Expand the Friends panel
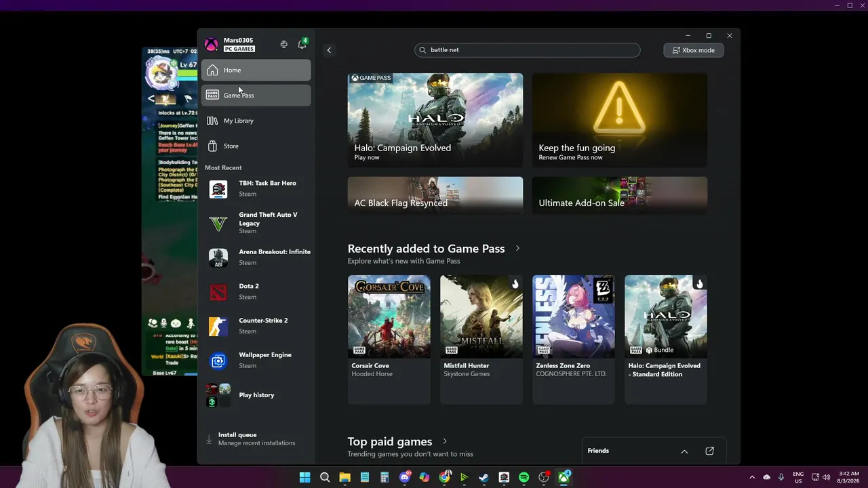Viewport: 868px width, 488px height. coord(684,451)
